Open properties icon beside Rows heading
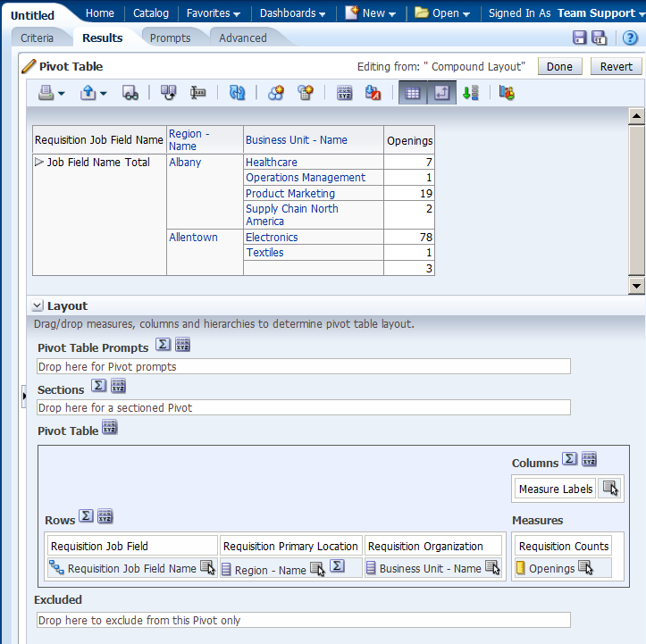The image size is (646, 644). [105, 516]
